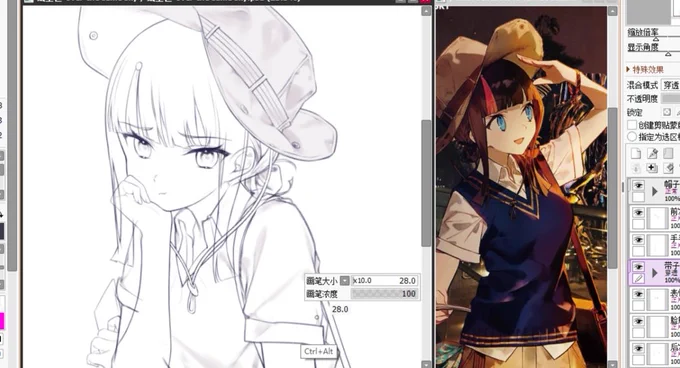Toggle the link box of 手 layer
Screen dimensions: 680x368
tap(638, 251)
